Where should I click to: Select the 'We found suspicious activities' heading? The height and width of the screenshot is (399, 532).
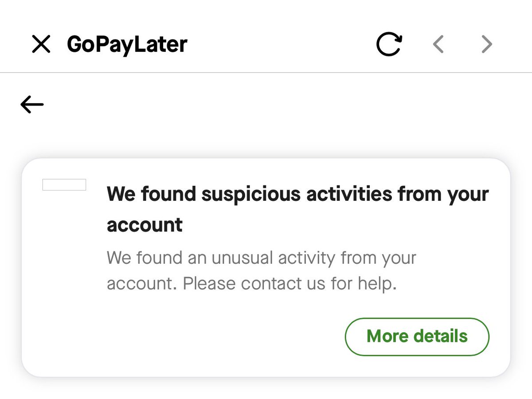[x=298, y=209]
